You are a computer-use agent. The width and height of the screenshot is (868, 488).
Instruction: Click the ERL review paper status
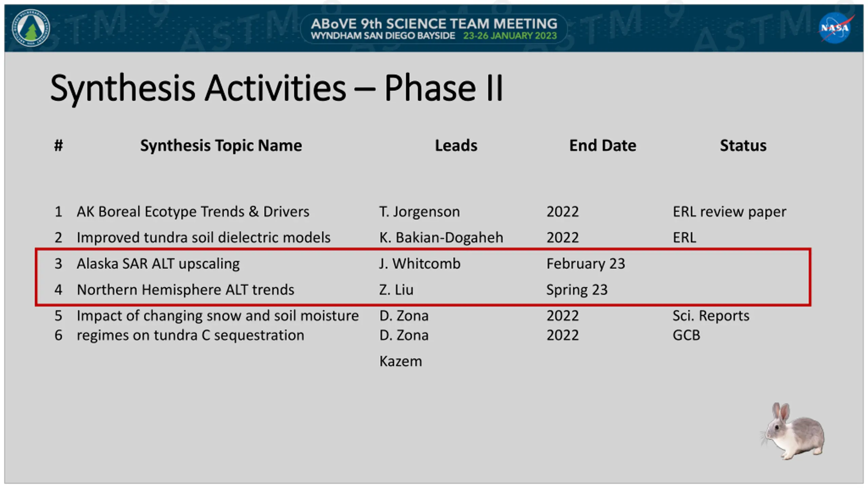coord(729,212)
